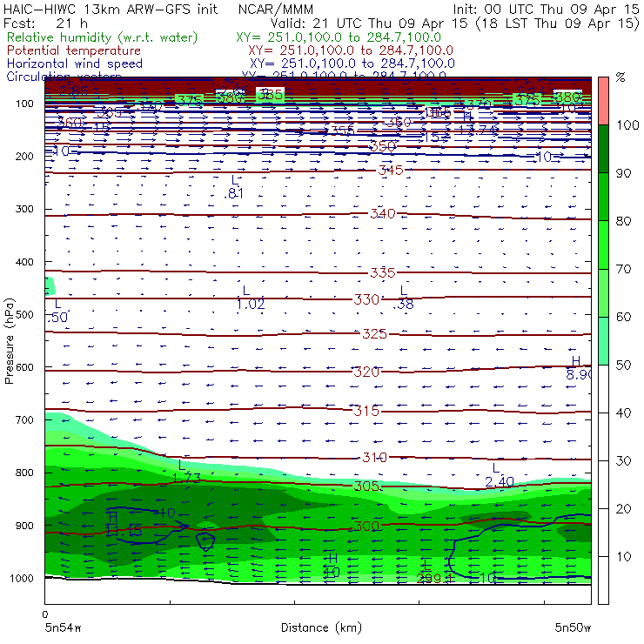Click the "5n54w" left endpoint label

click(63, 627)
